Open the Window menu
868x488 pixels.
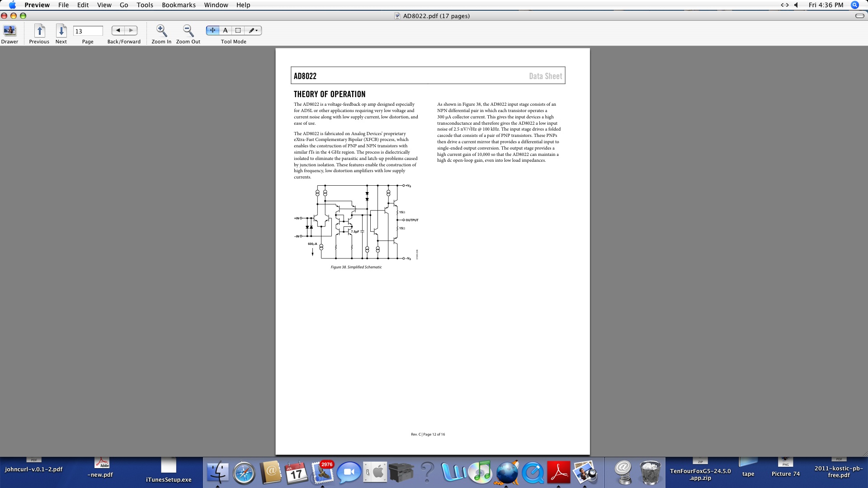[216, 5]
